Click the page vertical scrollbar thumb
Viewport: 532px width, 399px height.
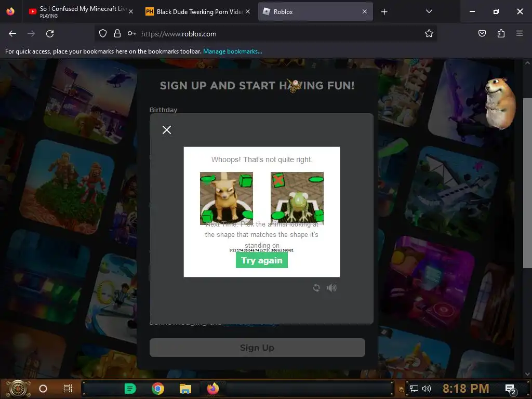click(527, 183)
